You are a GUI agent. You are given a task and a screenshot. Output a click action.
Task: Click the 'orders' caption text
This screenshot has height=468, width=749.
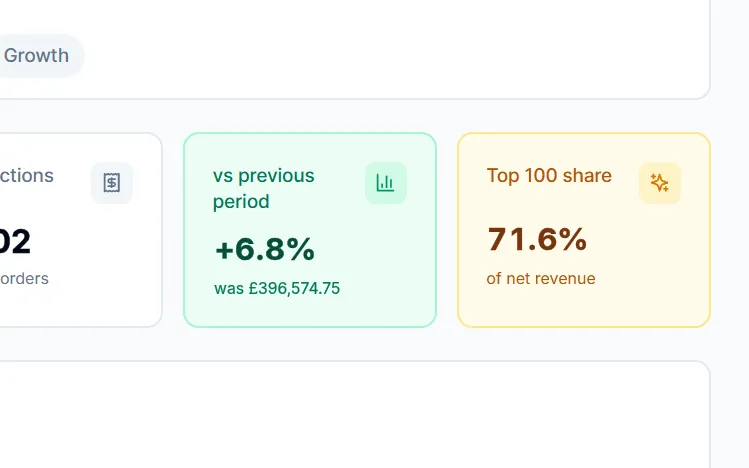[x=24, y=278]
